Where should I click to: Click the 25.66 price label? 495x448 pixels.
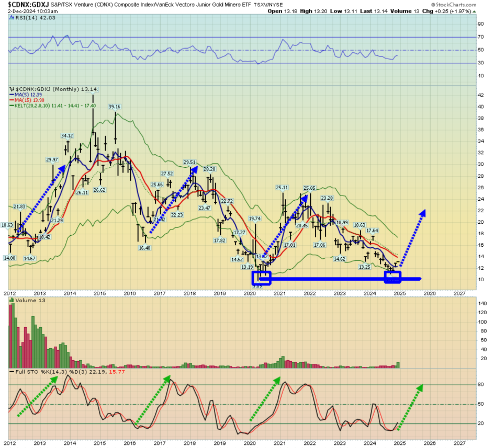pos(157,185)
